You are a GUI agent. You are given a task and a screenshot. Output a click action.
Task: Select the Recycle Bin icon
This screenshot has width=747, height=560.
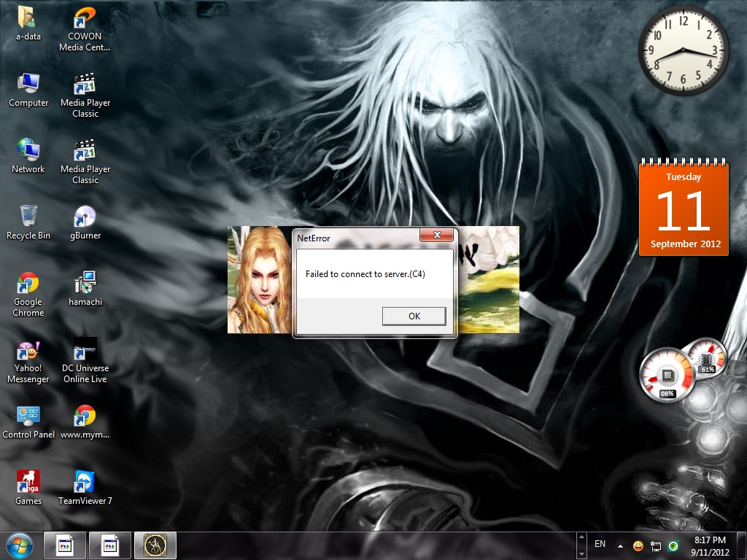pyautogui.click(x=28, y=218)
